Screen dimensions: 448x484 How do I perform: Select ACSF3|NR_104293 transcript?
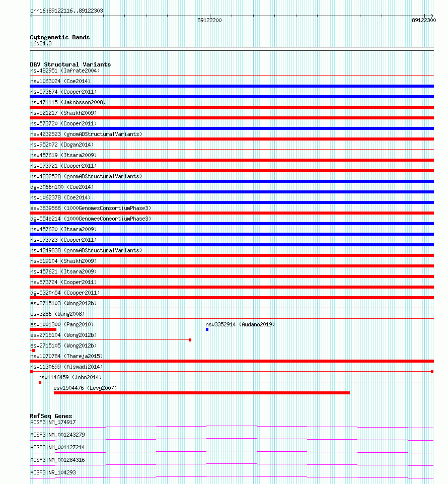(53, 472)
